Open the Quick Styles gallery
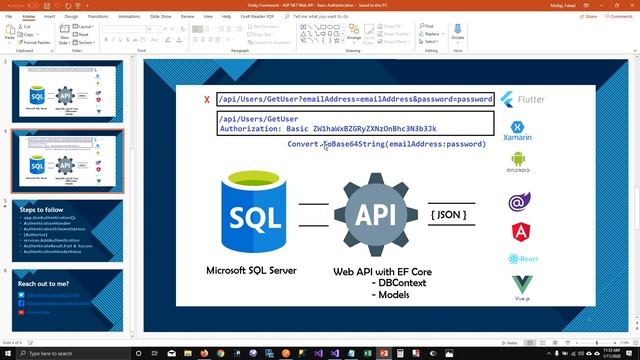Viewport: 640px width, 360px height. 369,33
